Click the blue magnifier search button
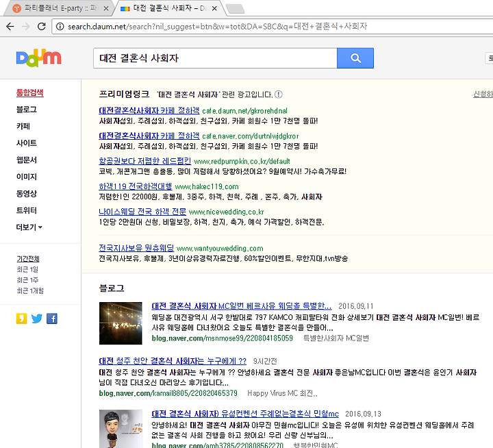 (355, 58)
